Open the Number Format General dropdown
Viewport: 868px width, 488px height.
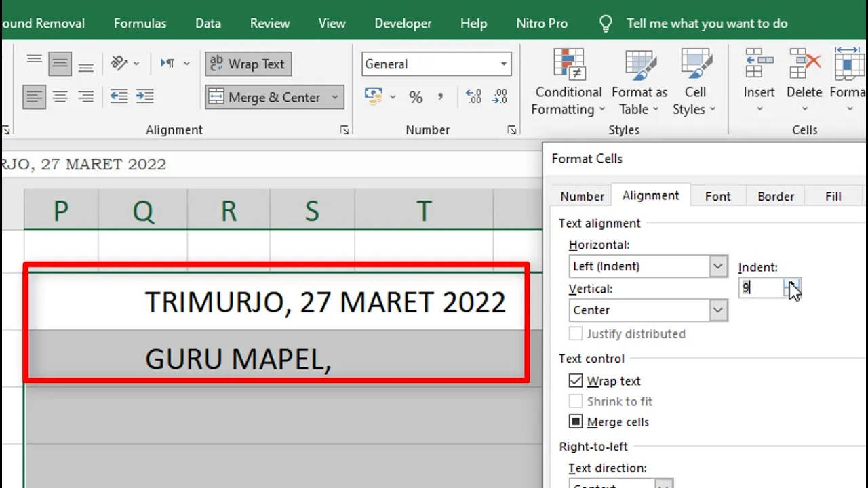point(504,64)
